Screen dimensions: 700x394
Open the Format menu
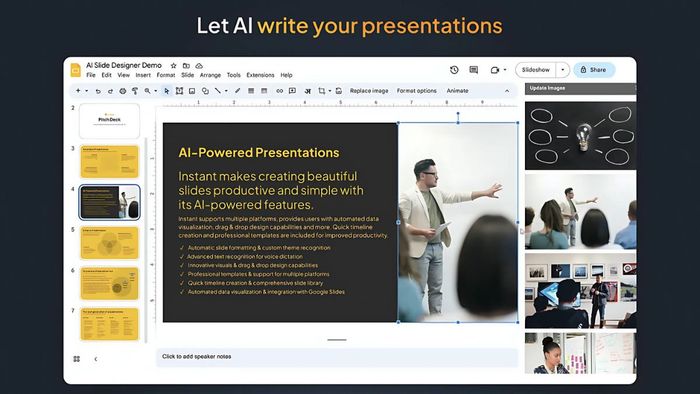[x=166, y=75]
